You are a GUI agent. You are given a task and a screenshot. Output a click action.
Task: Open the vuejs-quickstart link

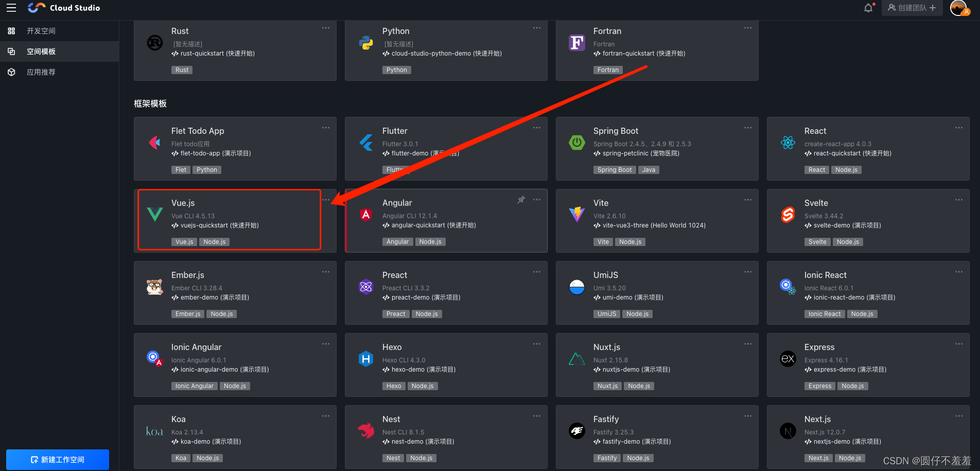[215, 225]
